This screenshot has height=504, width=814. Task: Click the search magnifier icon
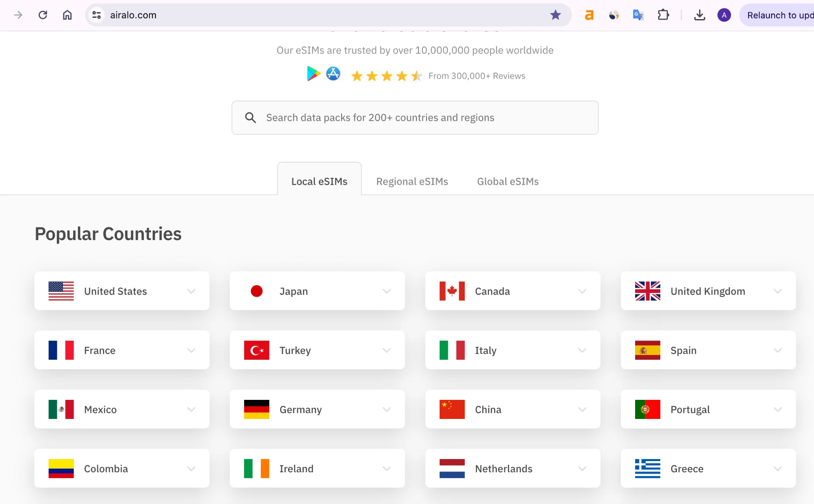tap(250, 118)
